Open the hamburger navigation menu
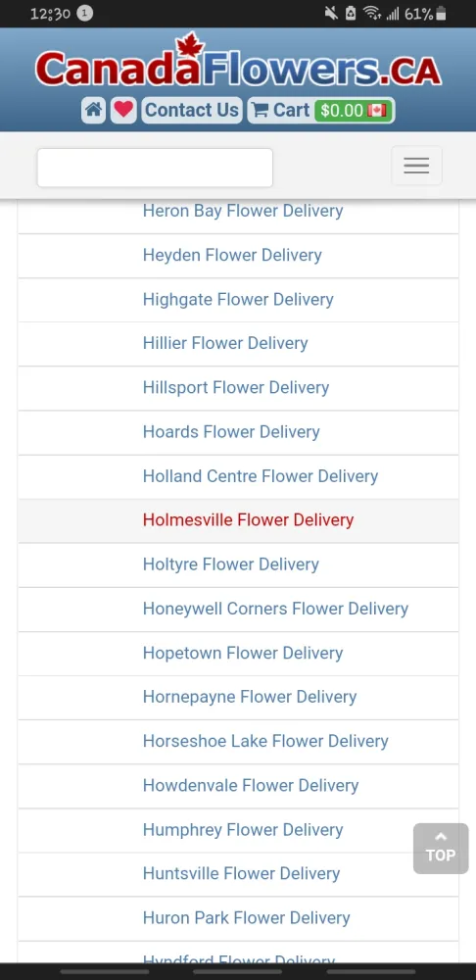Screen dimensions: 476x980 416,166
